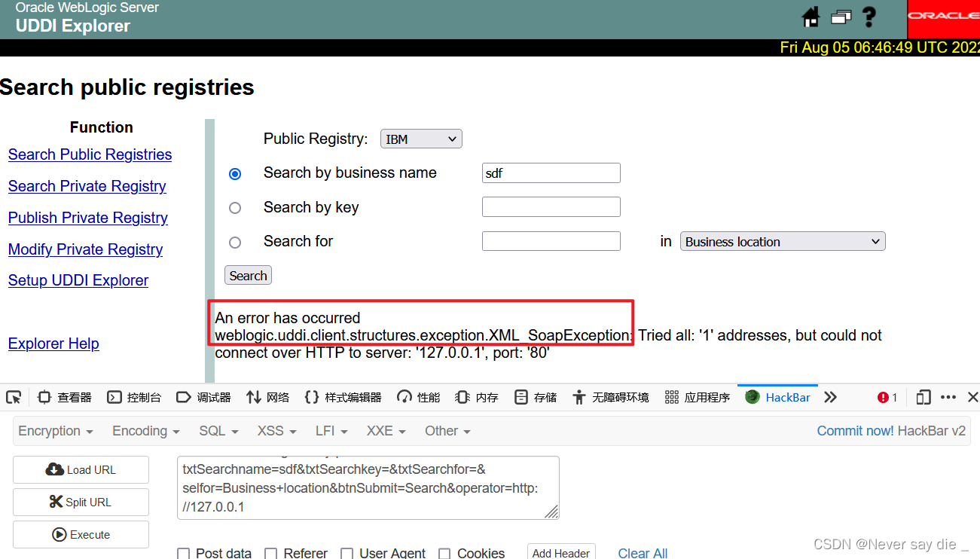Open the XXE dropdown
The image size is (980, 559).
pos(386,431)
